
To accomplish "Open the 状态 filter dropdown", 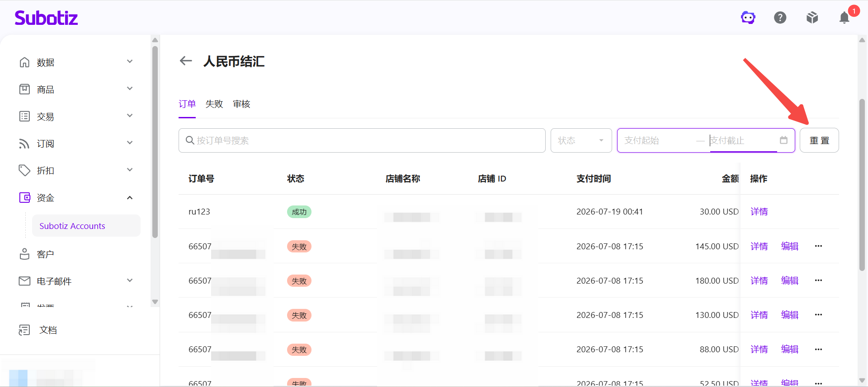I will [581, 140].
